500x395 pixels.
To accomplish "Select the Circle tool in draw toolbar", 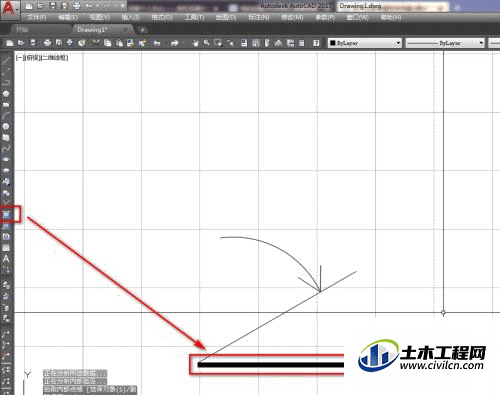I will 6,126.
